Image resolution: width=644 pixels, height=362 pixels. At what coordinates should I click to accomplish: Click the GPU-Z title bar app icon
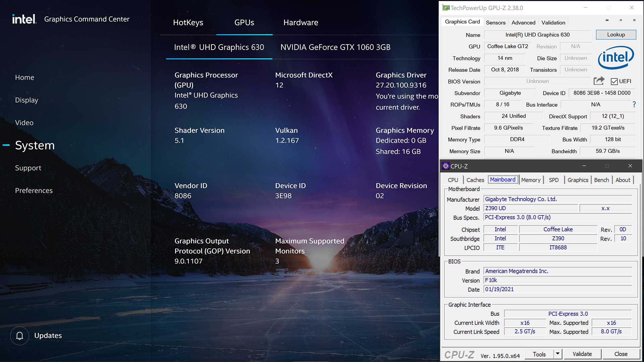coord(446,8)
